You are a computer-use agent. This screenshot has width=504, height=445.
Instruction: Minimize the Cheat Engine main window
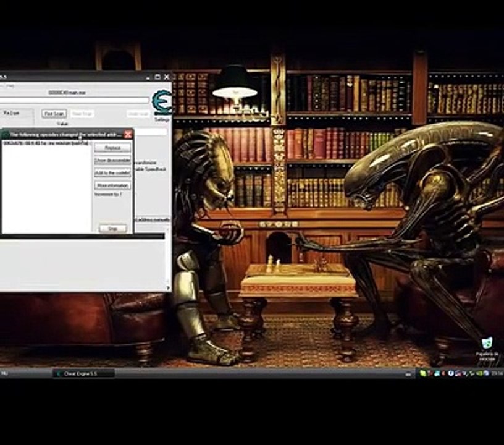[x=148, y=77]
